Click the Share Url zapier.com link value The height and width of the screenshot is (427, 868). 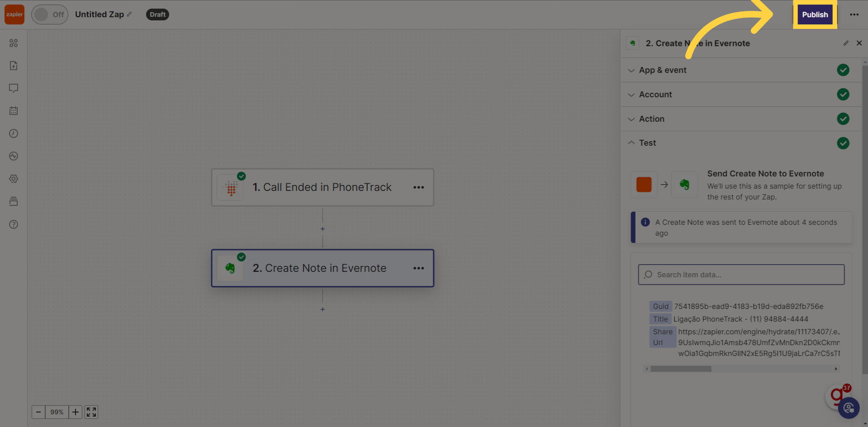(759, 342)
